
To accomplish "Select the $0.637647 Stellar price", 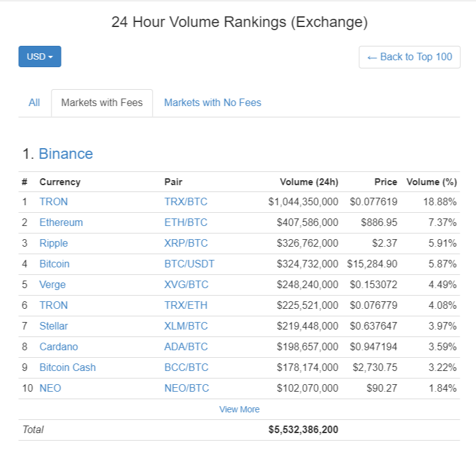I will tap(374, 326).
